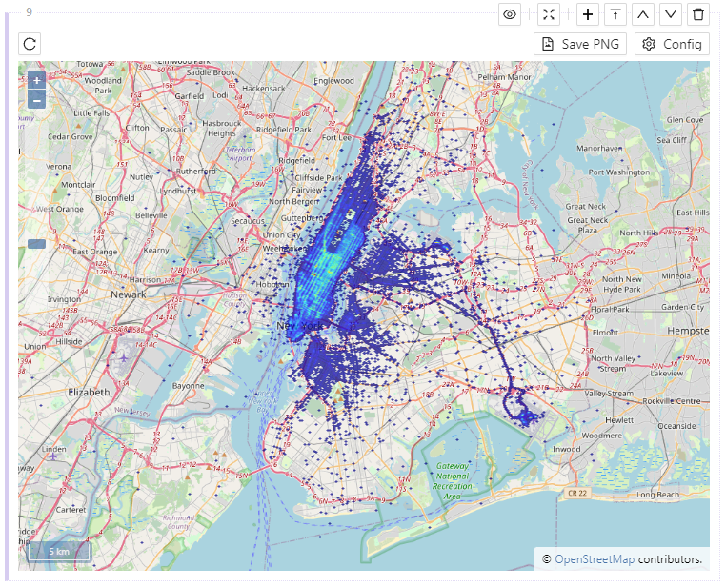The width and height of the screenshot is (726, 588).
Task: Move cell down with the down chevron
Action: (x=671, y=14)
